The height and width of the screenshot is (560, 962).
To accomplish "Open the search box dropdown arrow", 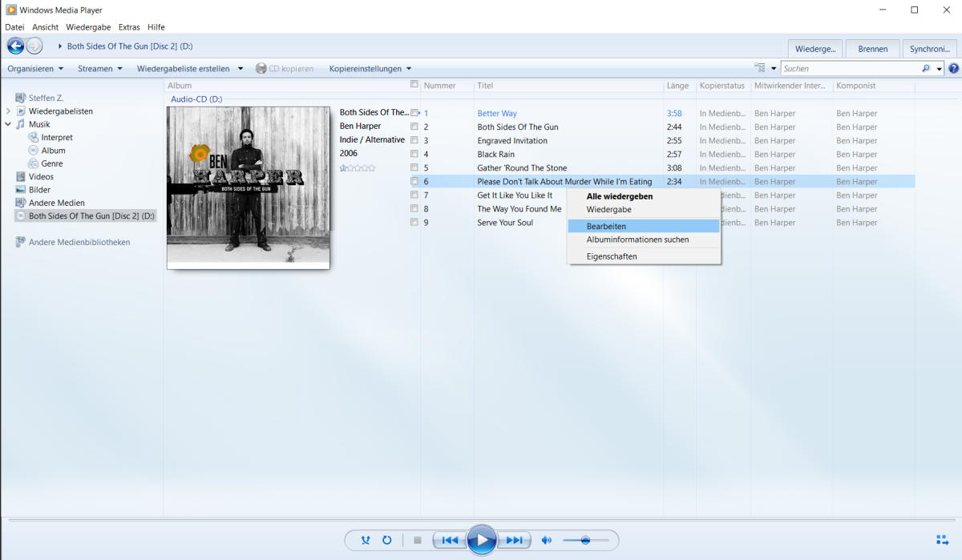I will click(x=940, y=69).
